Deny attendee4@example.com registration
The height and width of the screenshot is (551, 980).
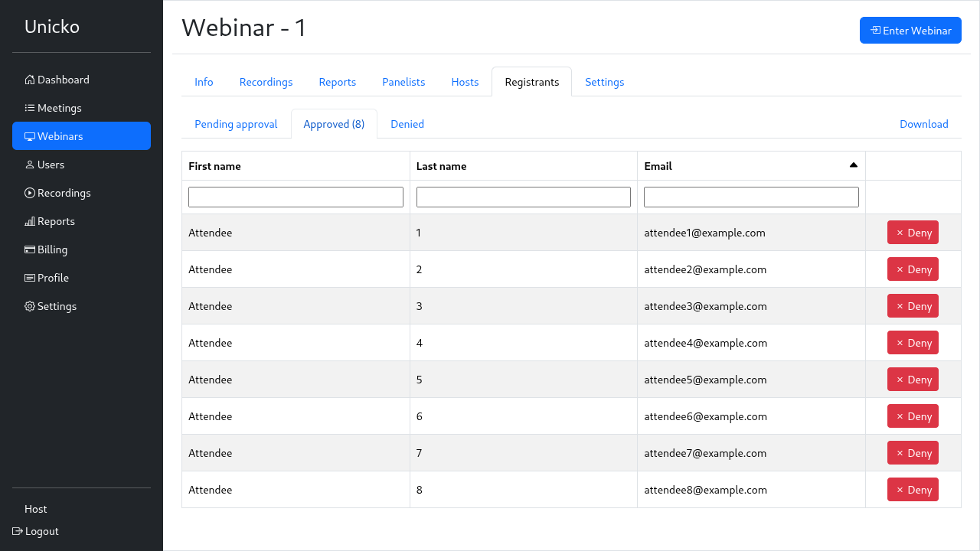(913, 343)
